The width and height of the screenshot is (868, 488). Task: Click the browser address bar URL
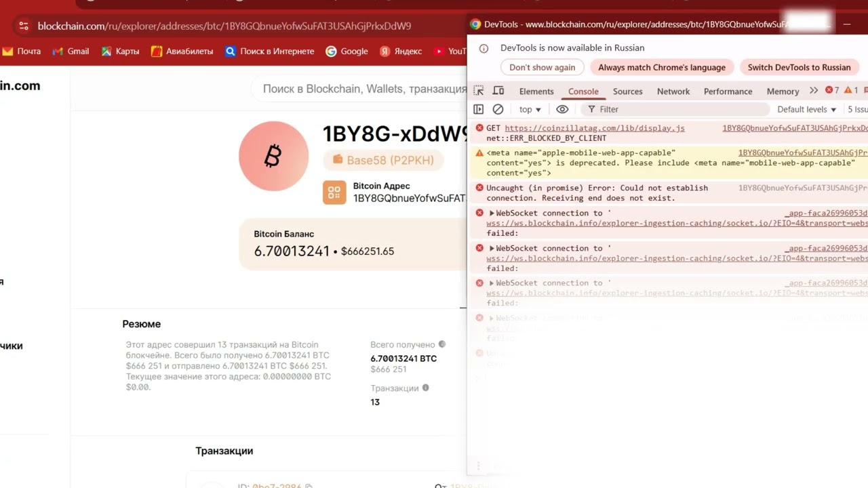224,26
